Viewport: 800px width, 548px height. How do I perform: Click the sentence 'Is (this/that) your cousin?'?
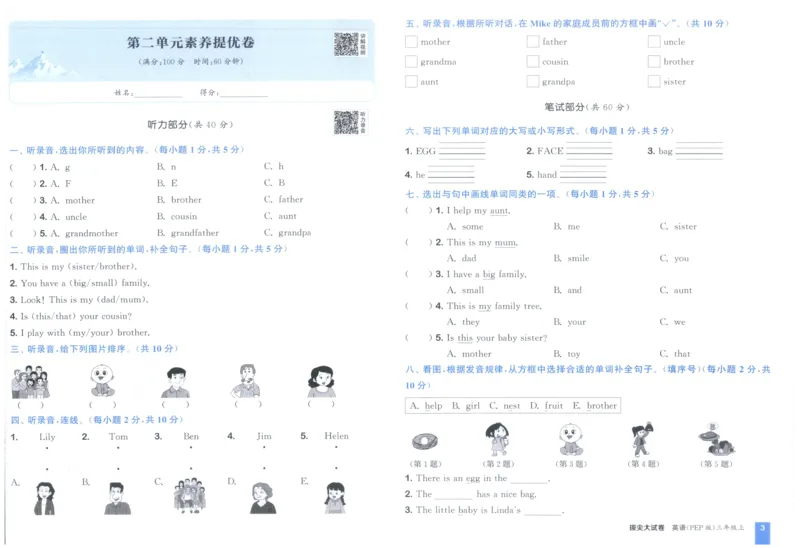(x=70, y=316)
